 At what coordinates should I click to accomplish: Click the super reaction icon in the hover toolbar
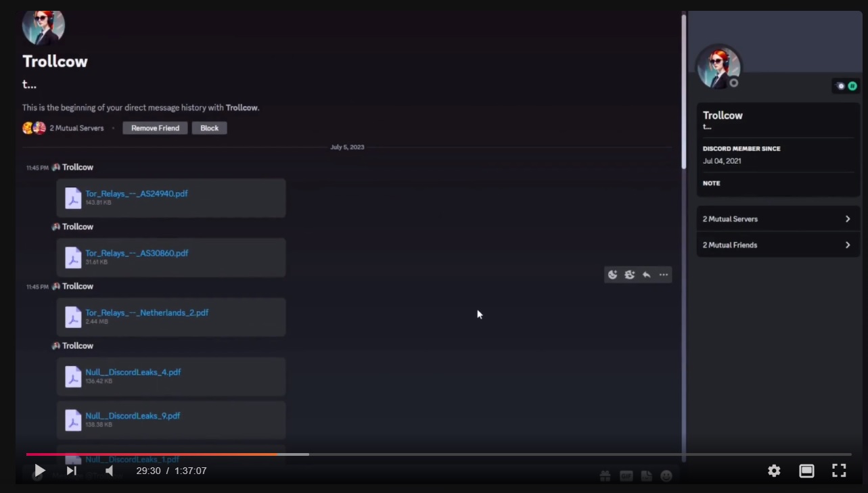[630, 275]
